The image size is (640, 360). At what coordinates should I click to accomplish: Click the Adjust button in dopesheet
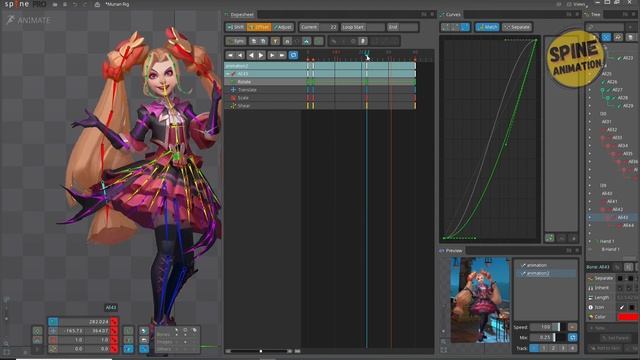[x=283, y=27]
